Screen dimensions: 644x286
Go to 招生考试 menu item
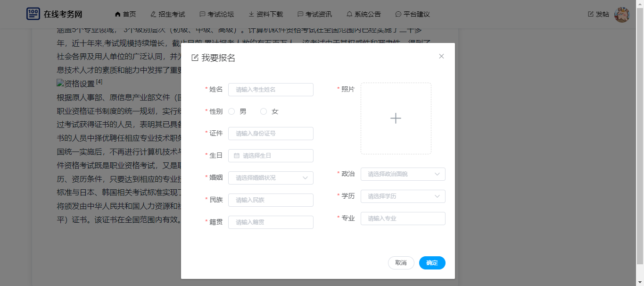pyautogui.click(x=167, y=14)
